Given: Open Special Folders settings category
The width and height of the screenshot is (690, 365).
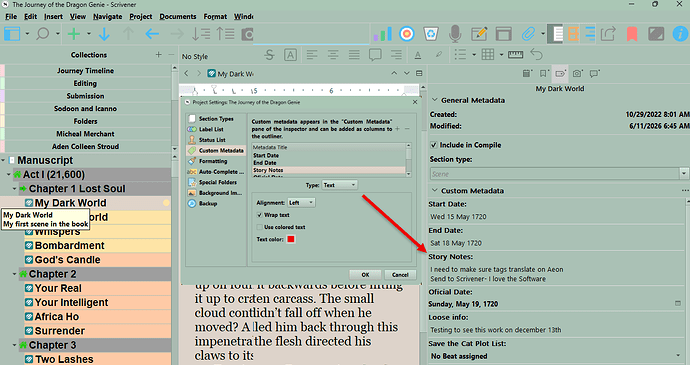Looking at the screenshot, I should pyautogui.click(x=217, y=182).
